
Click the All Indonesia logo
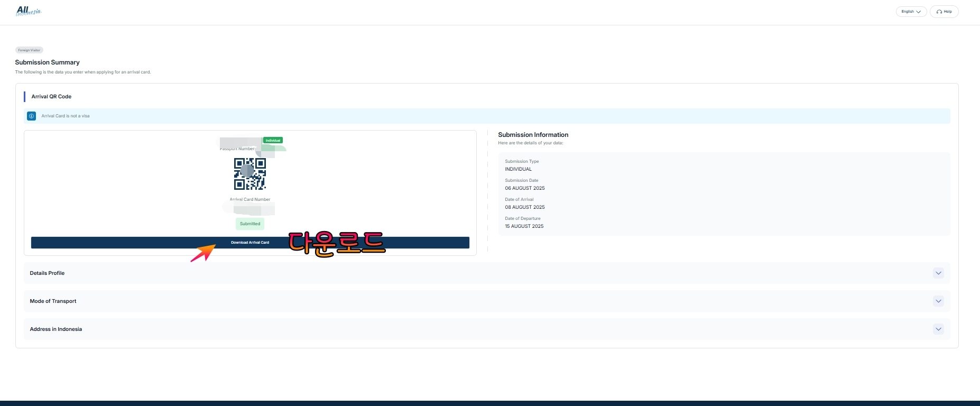click(x=29, y=11)
